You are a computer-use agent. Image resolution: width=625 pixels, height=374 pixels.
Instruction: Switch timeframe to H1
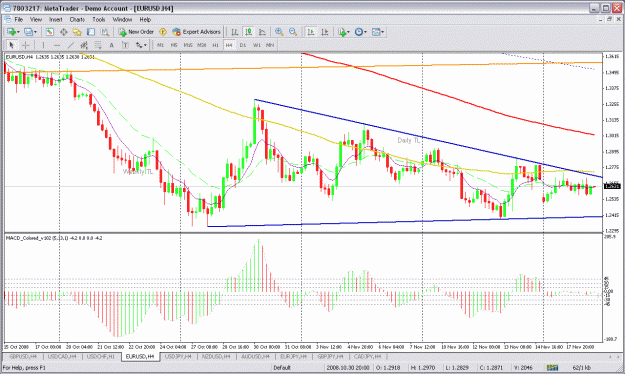[x=215, y=45]
